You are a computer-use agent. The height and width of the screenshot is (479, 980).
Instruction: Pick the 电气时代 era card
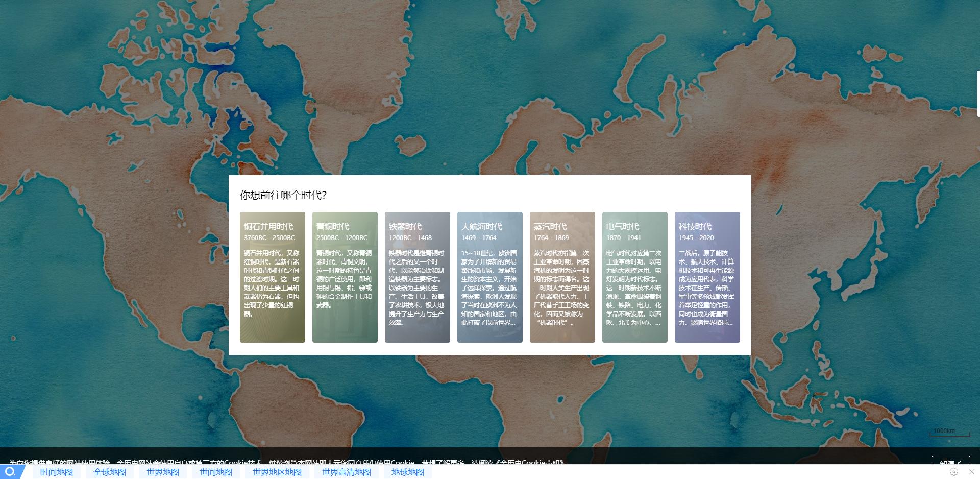635,277
